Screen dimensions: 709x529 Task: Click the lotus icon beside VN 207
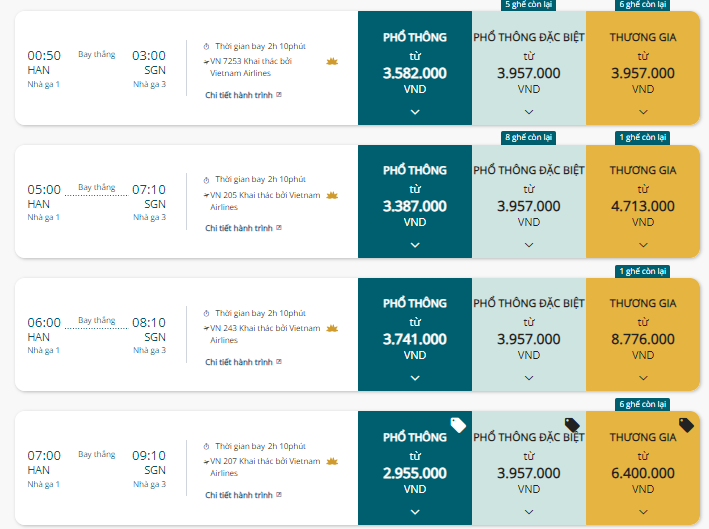[332, 462]
